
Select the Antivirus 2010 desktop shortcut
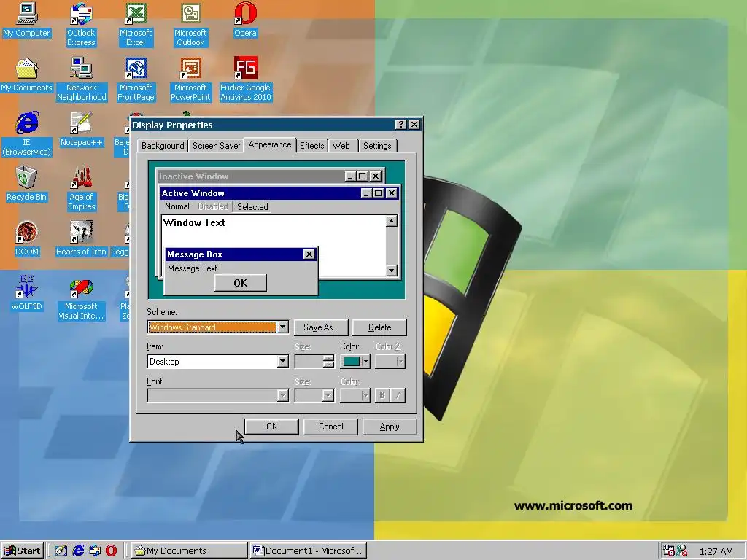[x=245, y=79]
